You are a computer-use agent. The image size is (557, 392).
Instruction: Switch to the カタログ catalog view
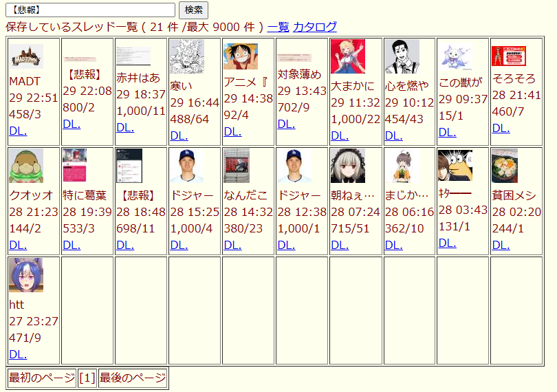coord(315,27)
